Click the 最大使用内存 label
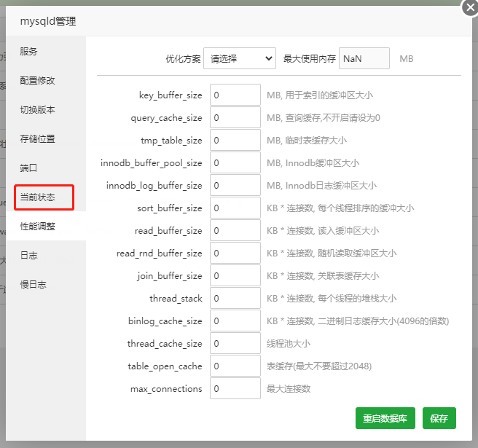 310,58
